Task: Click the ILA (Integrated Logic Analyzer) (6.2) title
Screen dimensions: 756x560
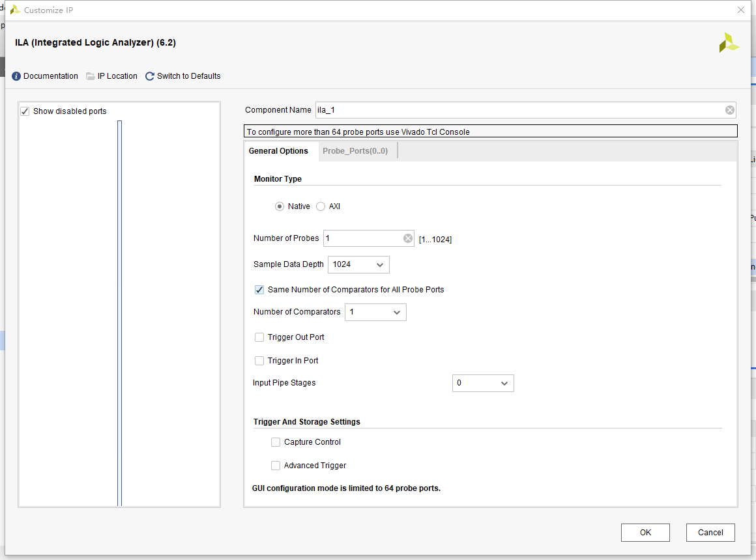Action: pyautogui.click(x=95, y=42)
